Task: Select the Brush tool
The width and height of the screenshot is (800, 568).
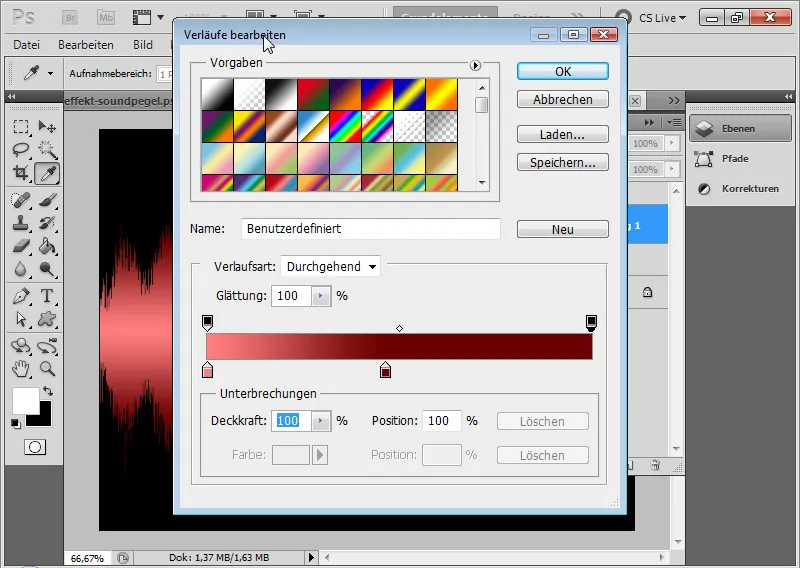Action: tap(47, 200)
